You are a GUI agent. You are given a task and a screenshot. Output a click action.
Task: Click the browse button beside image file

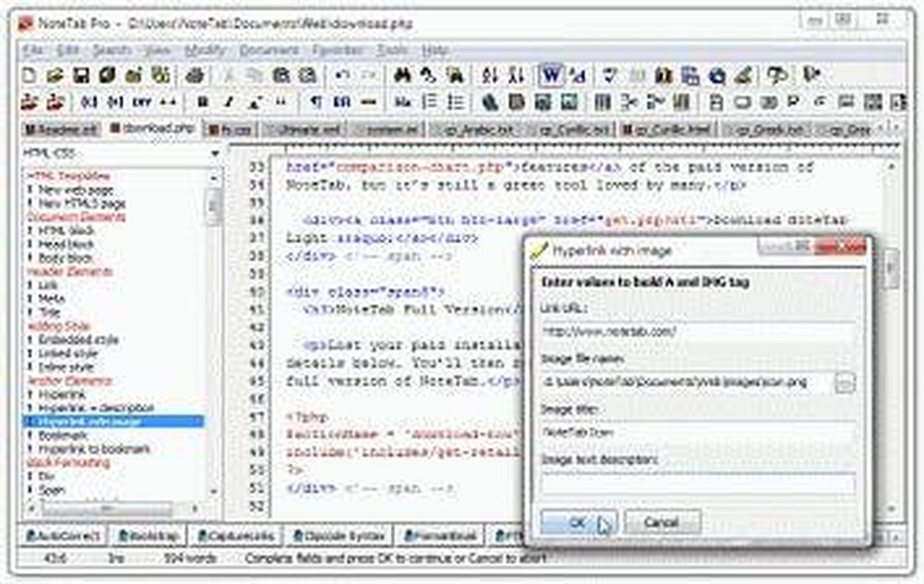[x=845, y=383]
